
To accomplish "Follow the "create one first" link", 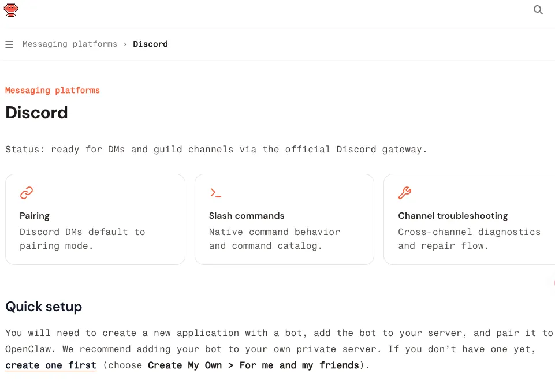I will [x=51, y=365].
